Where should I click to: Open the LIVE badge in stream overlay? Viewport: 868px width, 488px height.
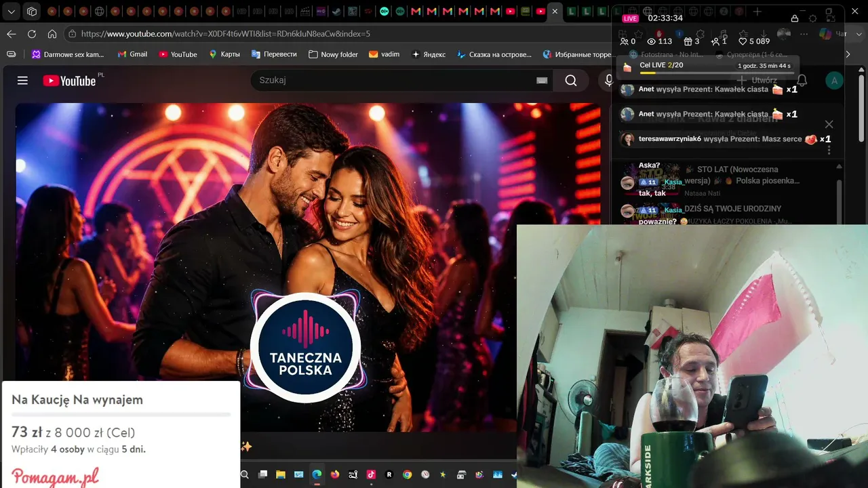coord(631,18)
